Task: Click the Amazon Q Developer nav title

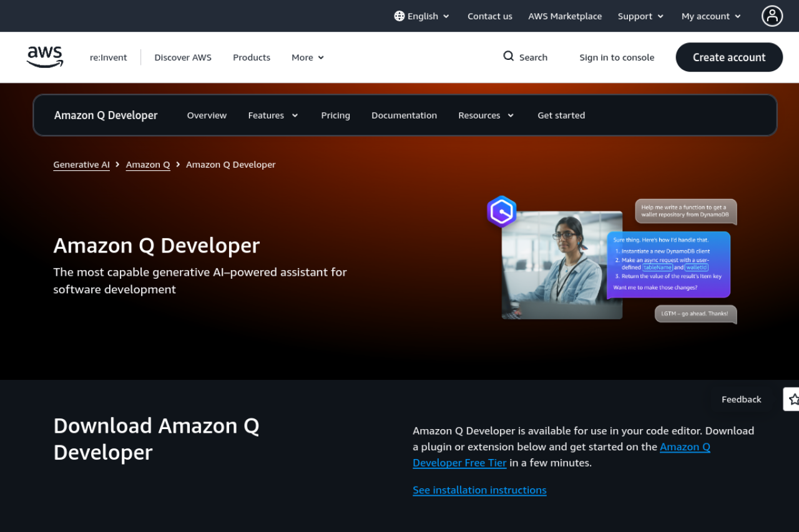Action: pyautogui.click(x=106, y=115)
